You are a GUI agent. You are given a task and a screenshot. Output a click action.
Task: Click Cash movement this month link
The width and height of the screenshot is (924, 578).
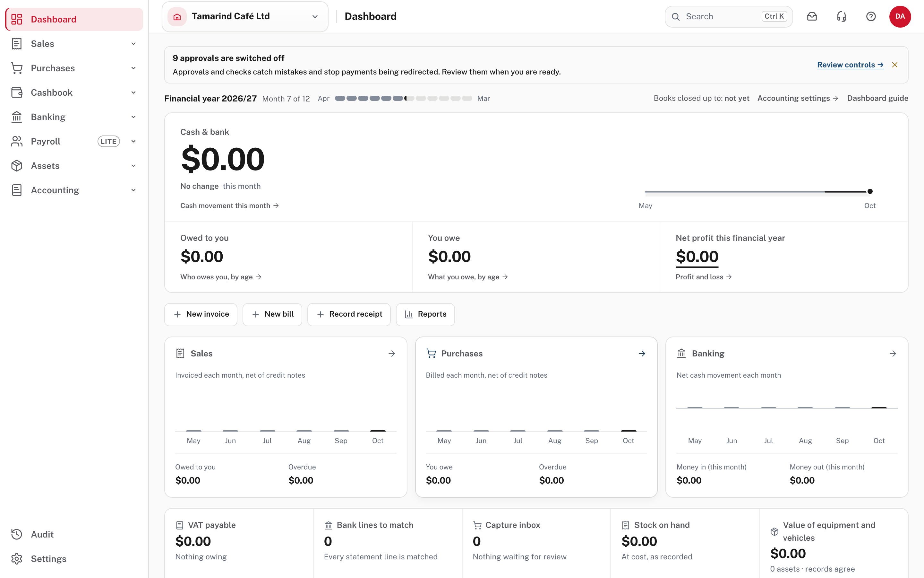click(229, 206)
